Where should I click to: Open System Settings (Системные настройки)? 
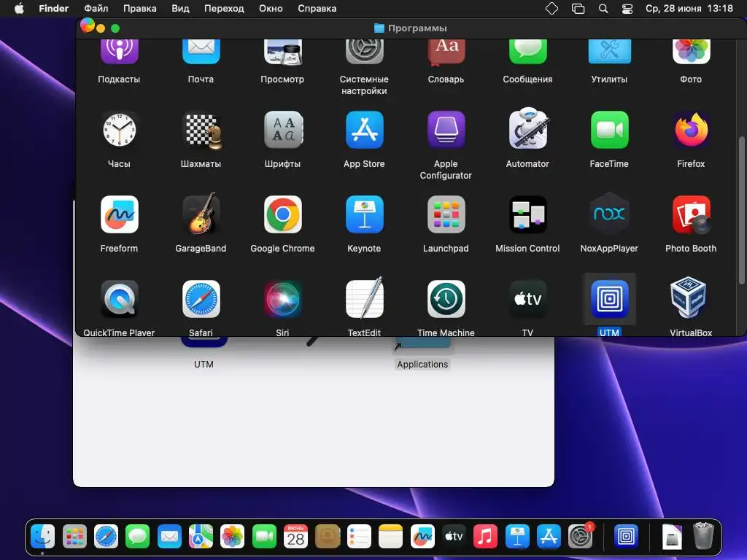[365, 52]
